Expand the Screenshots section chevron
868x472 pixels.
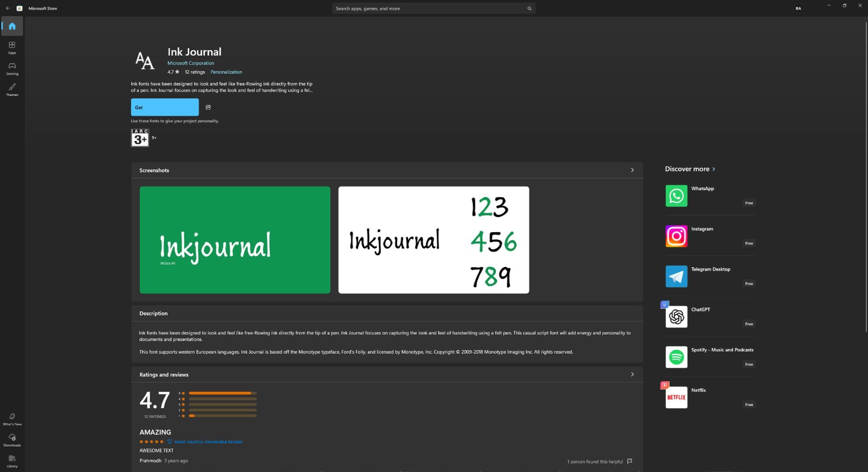click(632, 170)
